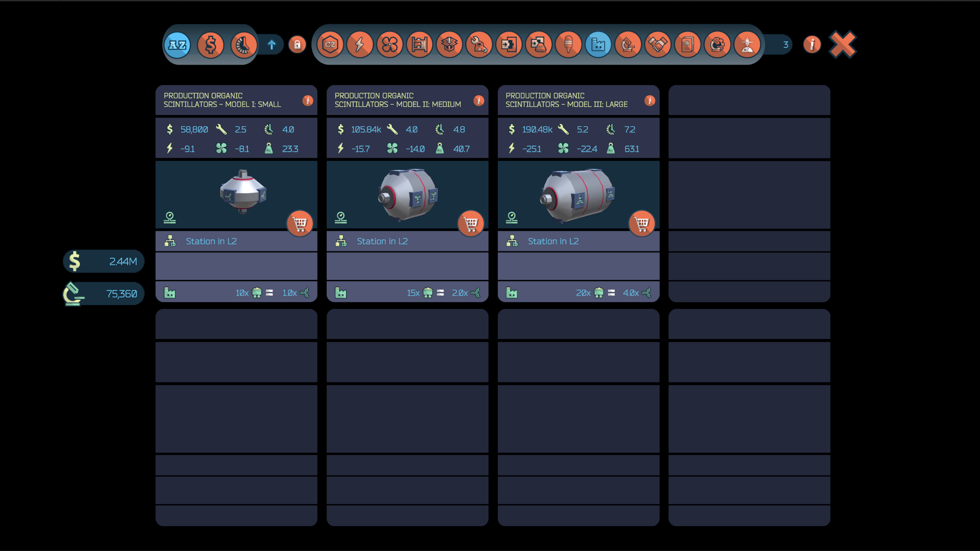This screenshot has height=551, width=980.
Task: Open the handshake contracts category
Action: click(x=658, y=45)
